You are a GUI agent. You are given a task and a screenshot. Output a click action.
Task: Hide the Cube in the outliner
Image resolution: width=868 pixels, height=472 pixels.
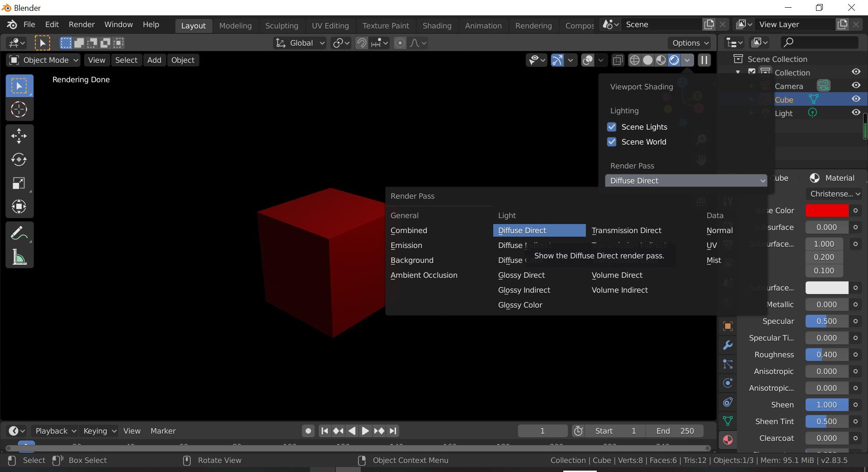tap(856, 99)
